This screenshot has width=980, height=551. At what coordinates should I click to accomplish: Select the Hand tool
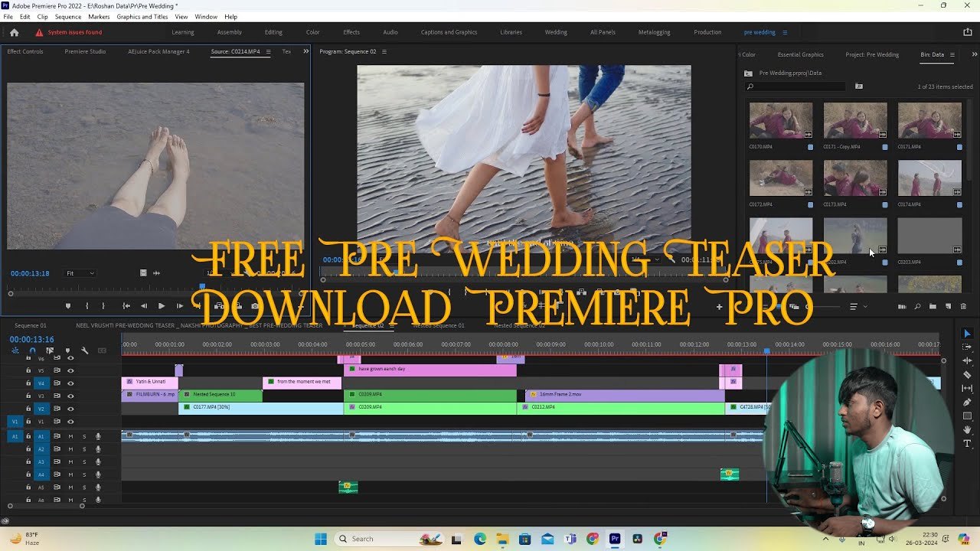point(967,430)
